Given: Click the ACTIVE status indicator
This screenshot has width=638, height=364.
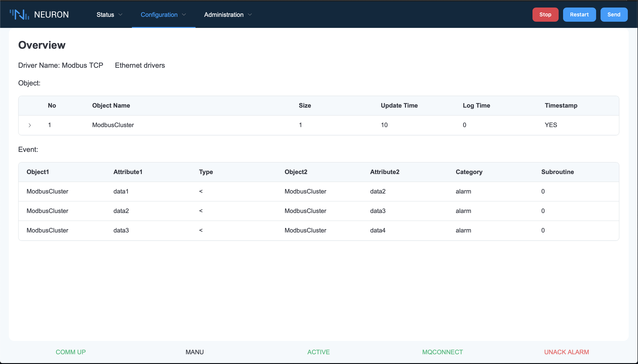Looking at the screenshot, I should (318, 352).
